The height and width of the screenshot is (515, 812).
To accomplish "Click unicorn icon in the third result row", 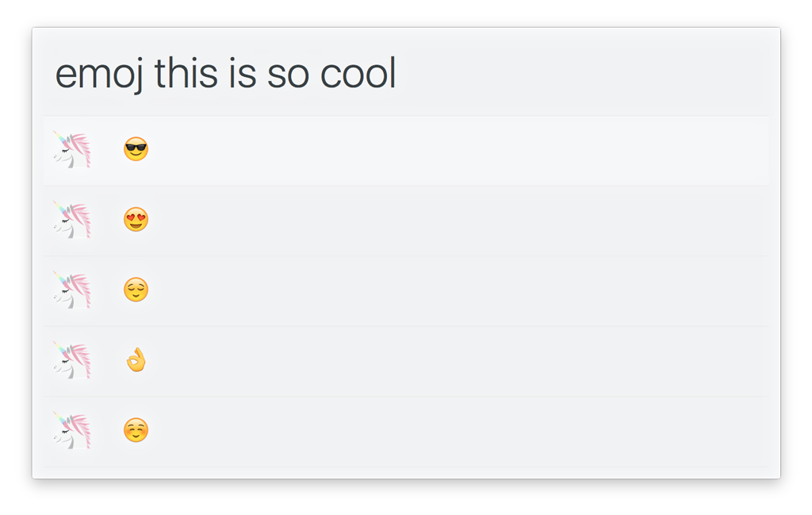I will (72, 290).
